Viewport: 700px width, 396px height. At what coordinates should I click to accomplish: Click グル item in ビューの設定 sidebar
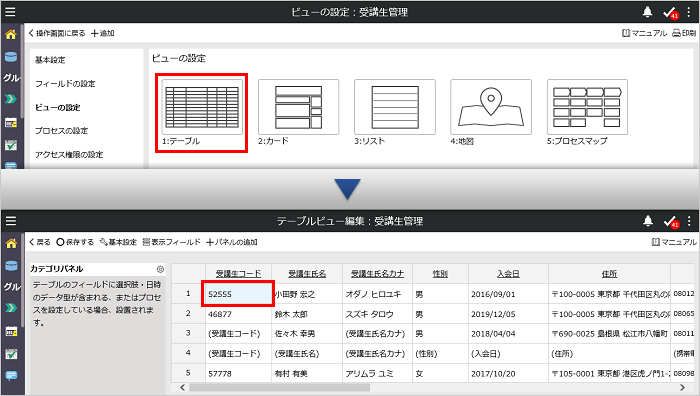(11, 78)
